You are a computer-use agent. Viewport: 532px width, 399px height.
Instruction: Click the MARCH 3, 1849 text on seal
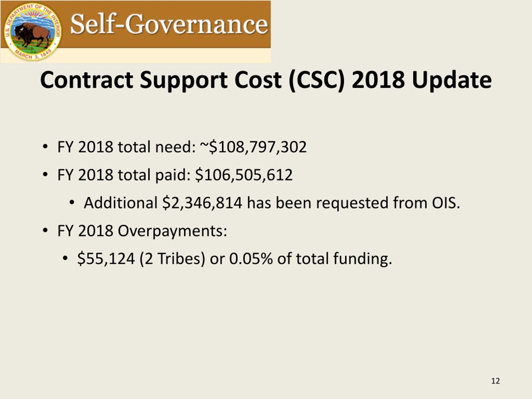coord(33,55)
